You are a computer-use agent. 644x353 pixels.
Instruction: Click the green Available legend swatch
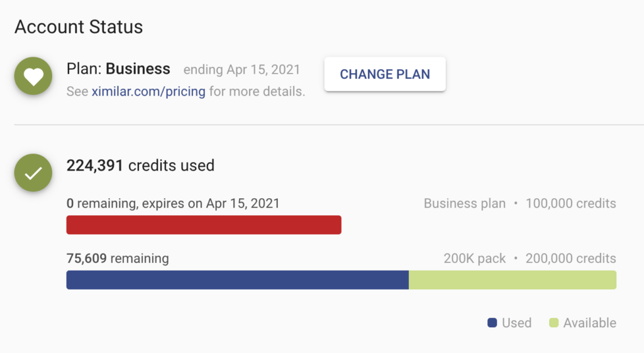point(553,323)
